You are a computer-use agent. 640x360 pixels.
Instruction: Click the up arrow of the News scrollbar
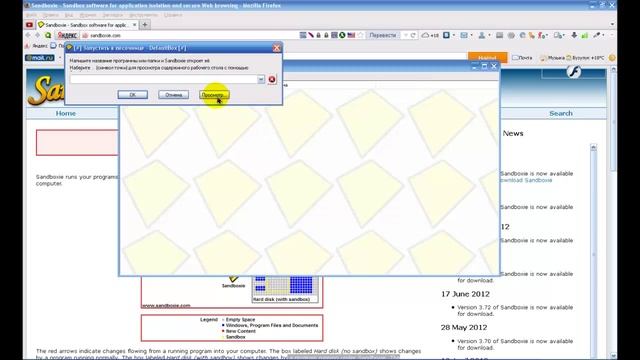593,147
